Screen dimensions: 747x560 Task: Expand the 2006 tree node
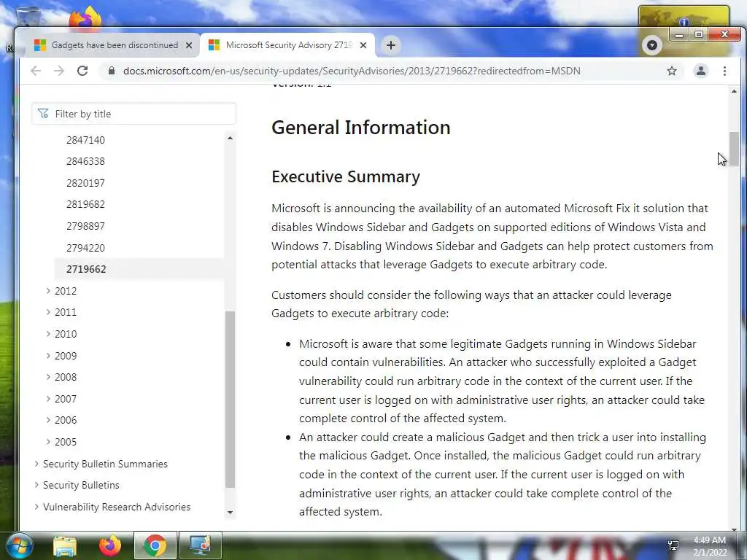point(48,420)
